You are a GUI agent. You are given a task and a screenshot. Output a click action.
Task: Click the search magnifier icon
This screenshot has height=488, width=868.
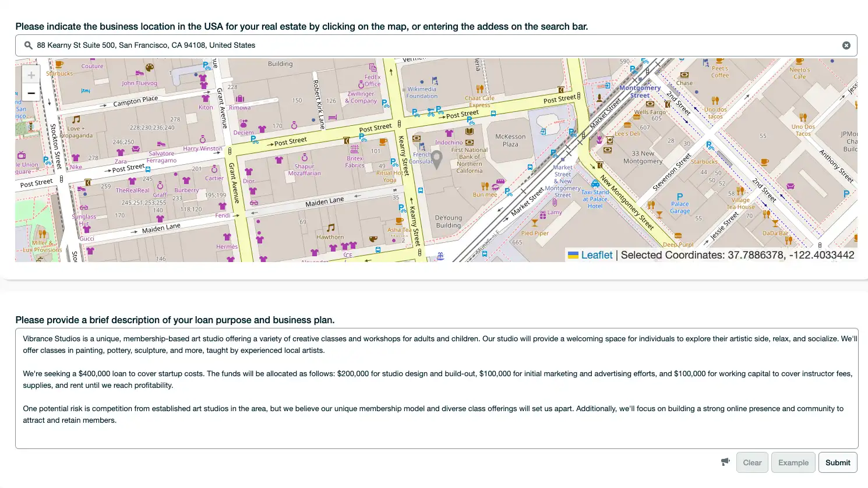point(27,45)
